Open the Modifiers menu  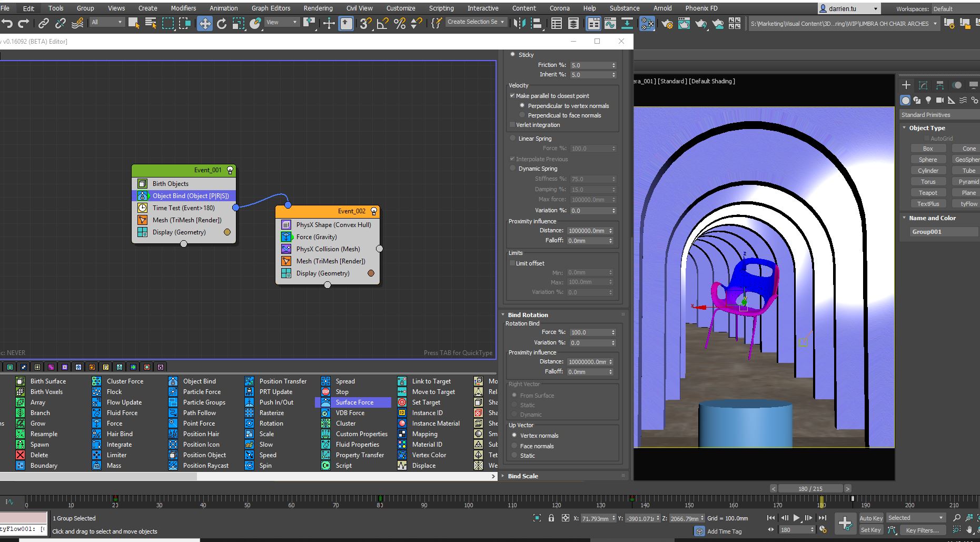[x=183, y=8]
